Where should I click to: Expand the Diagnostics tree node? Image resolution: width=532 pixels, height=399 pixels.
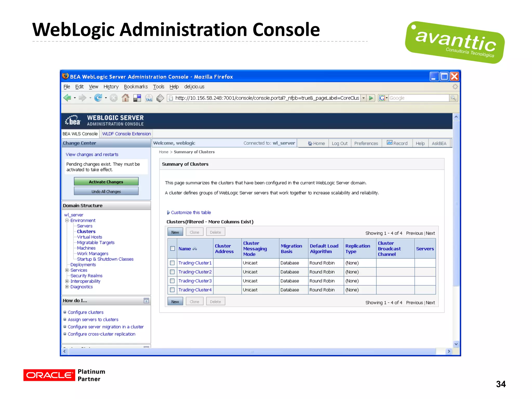click(x=67, y=287)
